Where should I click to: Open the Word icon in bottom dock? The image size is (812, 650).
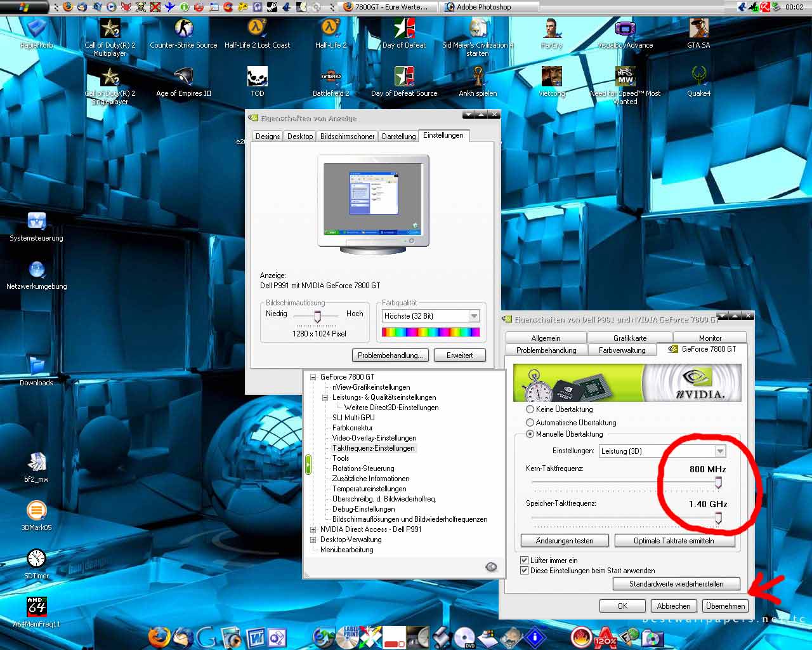point(256,637)
